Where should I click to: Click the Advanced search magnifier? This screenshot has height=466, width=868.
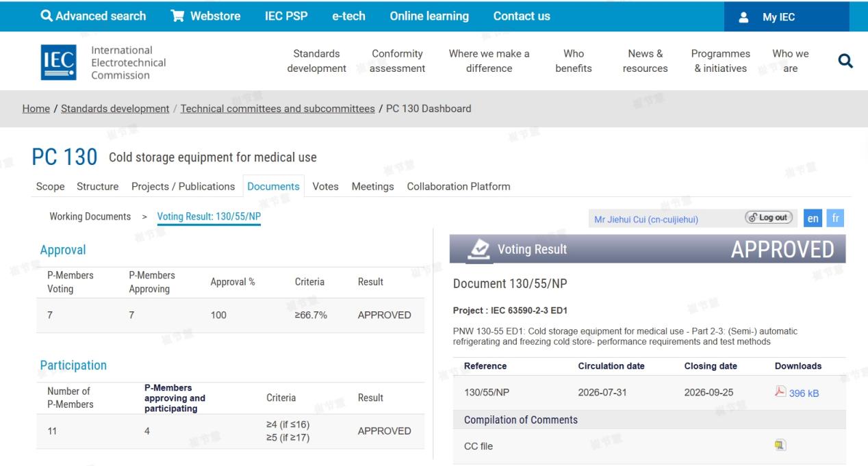[x=47, y=16]
